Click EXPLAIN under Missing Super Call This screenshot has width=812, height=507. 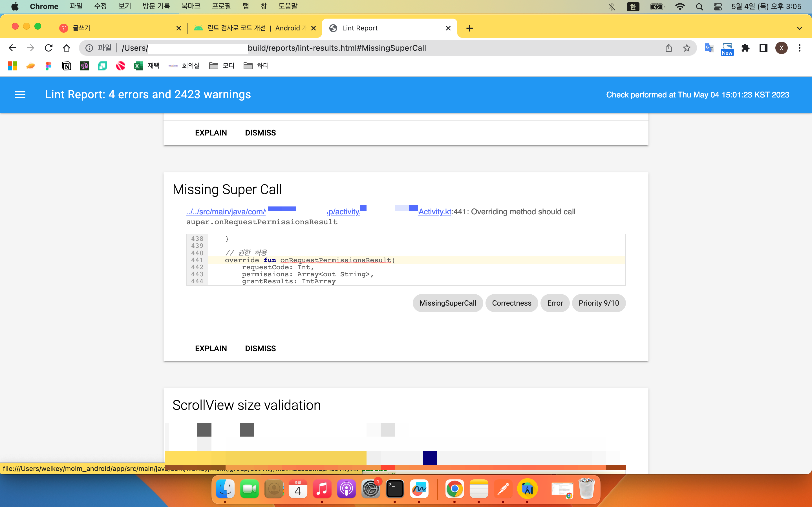point(211,348)
